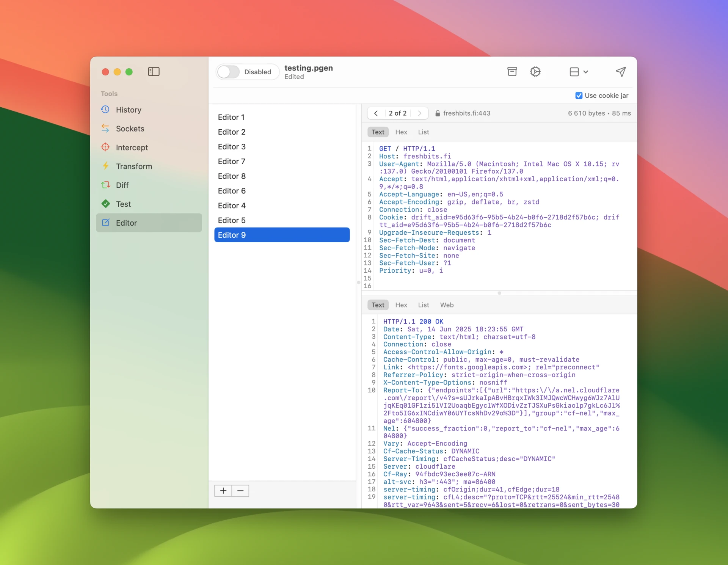Add new editor with plus button
Screen dimensions: 728x565
pyautogui.click(x=223, y=491)
